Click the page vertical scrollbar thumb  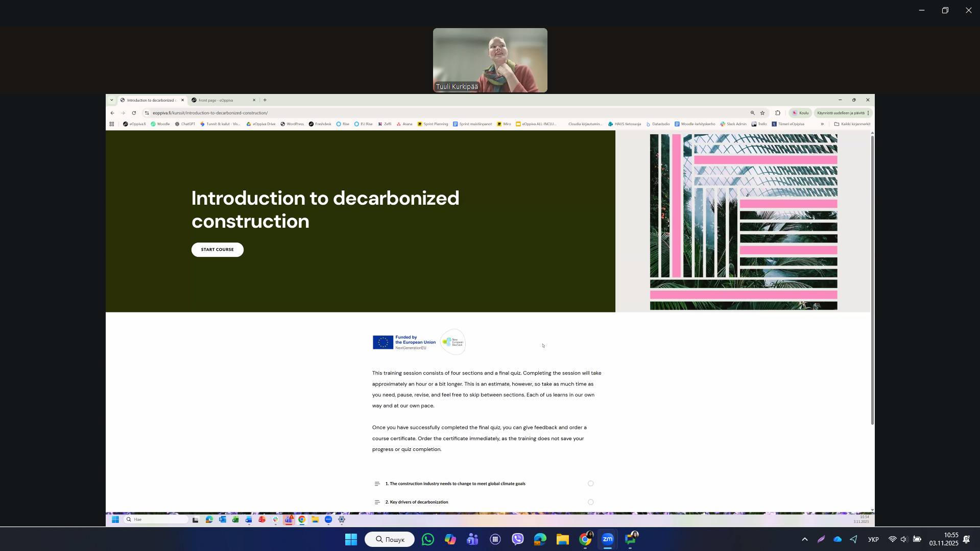pyautogui.click(x=872, y=281)
